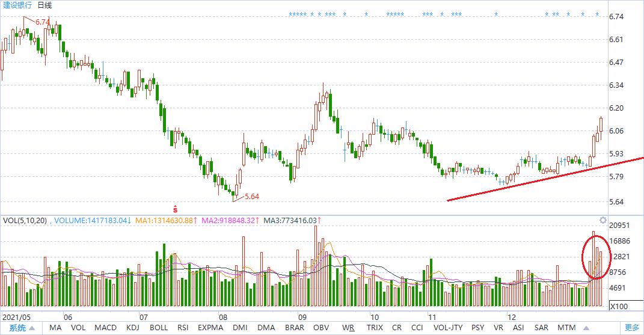The image size is (644, 335).
Task: Choose the SAR indicator
Action: click(541, 328)
